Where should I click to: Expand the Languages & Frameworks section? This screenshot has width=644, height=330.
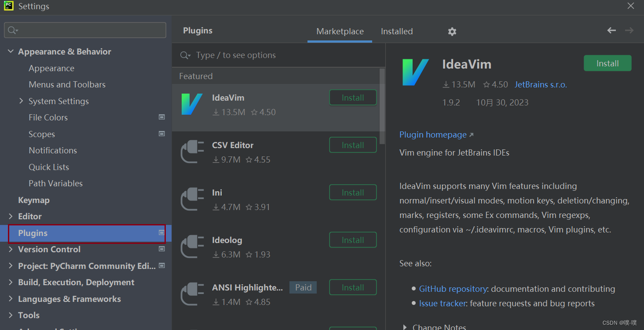click(x=11, y=299)
